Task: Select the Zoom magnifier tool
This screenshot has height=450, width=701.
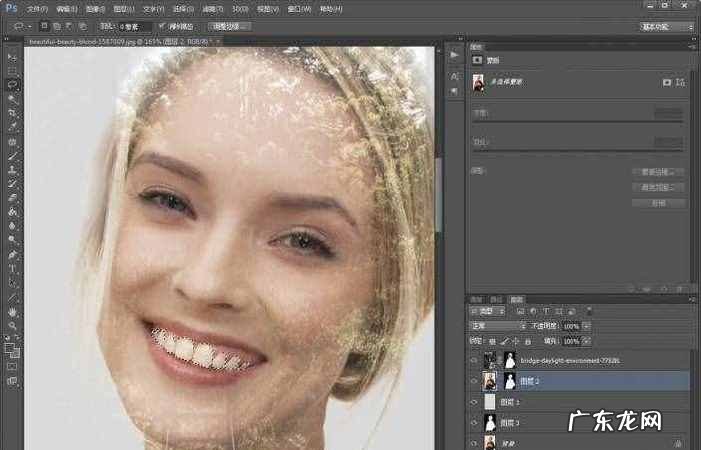Action: [x=12, y=325]
